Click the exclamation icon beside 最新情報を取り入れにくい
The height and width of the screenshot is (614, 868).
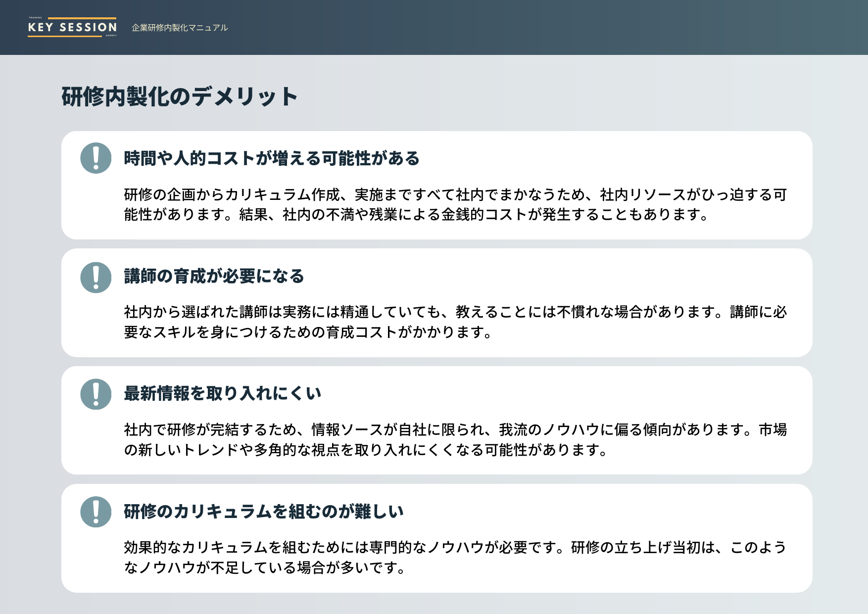click(96, 394)
